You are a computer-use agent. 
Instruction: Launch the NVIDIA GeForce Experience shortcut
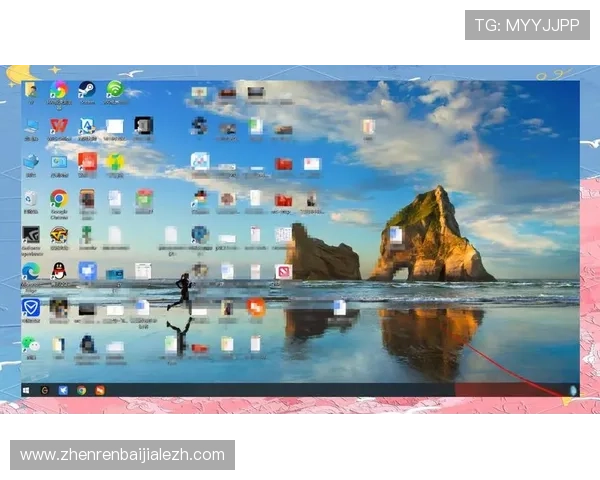tap(31, 235)
